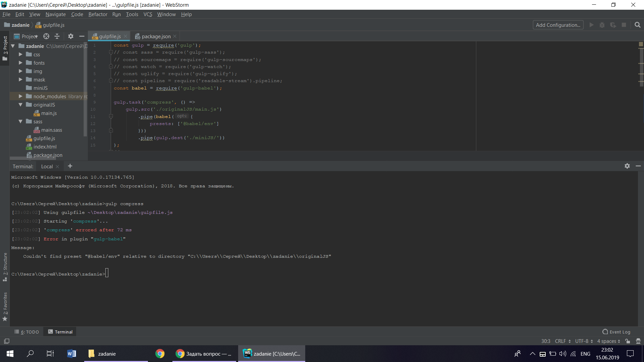Image resolution: width=644 pixels, height=362 pixels.
Task: Open the Refactor menu
Action: [98, 14]
